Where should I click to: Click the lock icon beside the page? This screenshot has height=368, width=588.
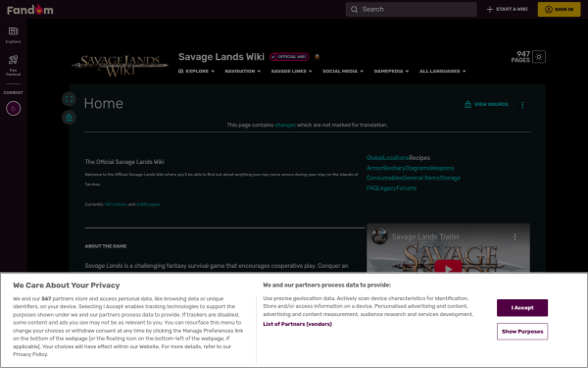(69, 118)
